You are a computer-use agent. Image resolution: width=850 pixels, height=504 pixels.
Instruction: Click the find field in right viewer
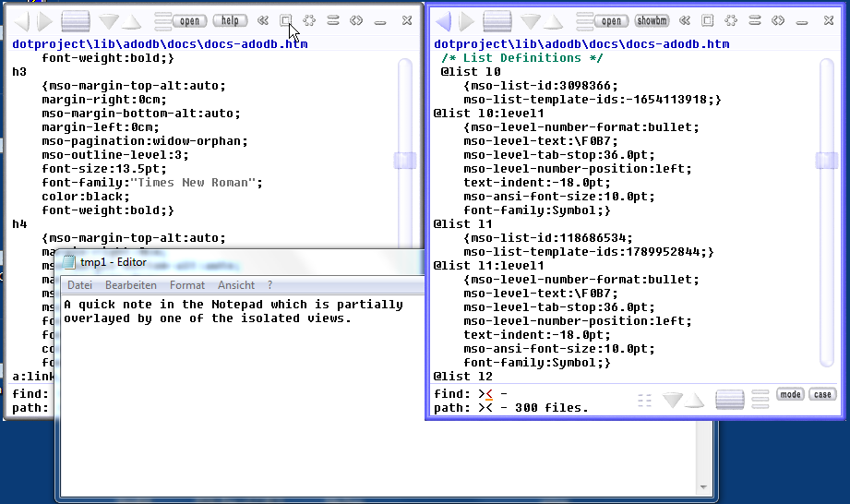554,394
